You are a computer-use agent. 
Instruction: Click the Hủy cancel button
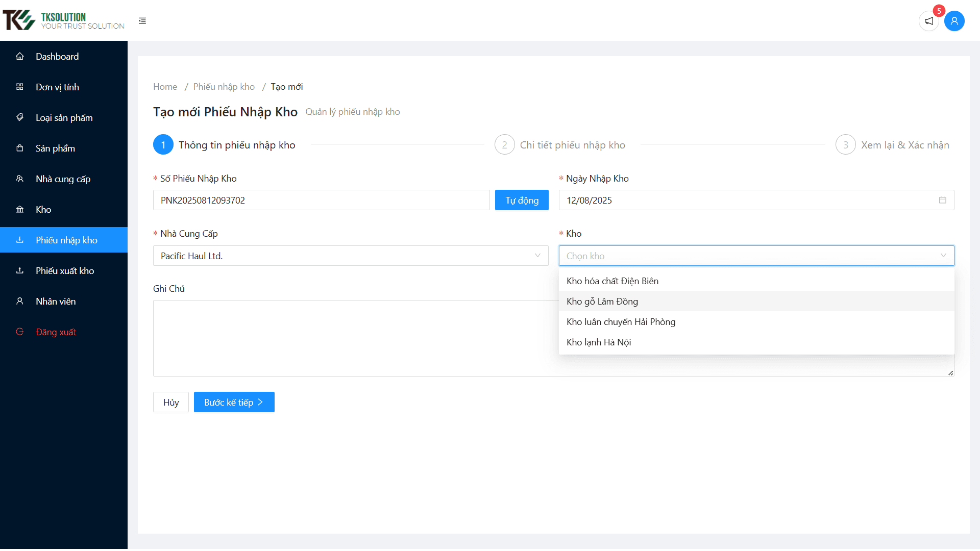tap(171, 402)
